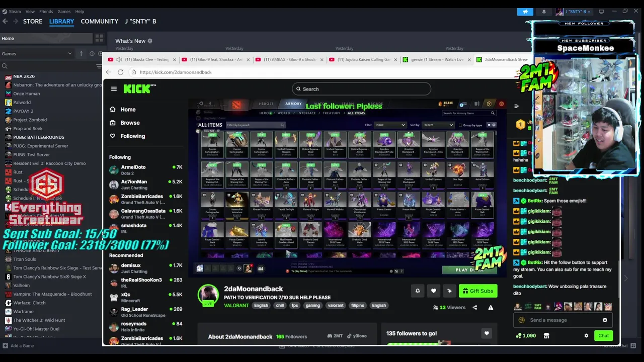Open the Kick hamburger sidebar menu

tap(114, 89)
